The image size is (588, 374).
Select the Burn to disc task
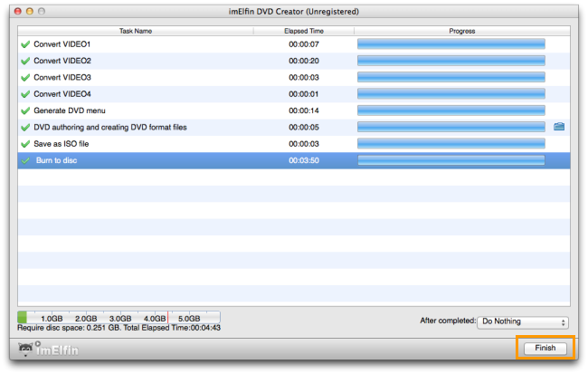pyautogui.click(x=294, y=160)
